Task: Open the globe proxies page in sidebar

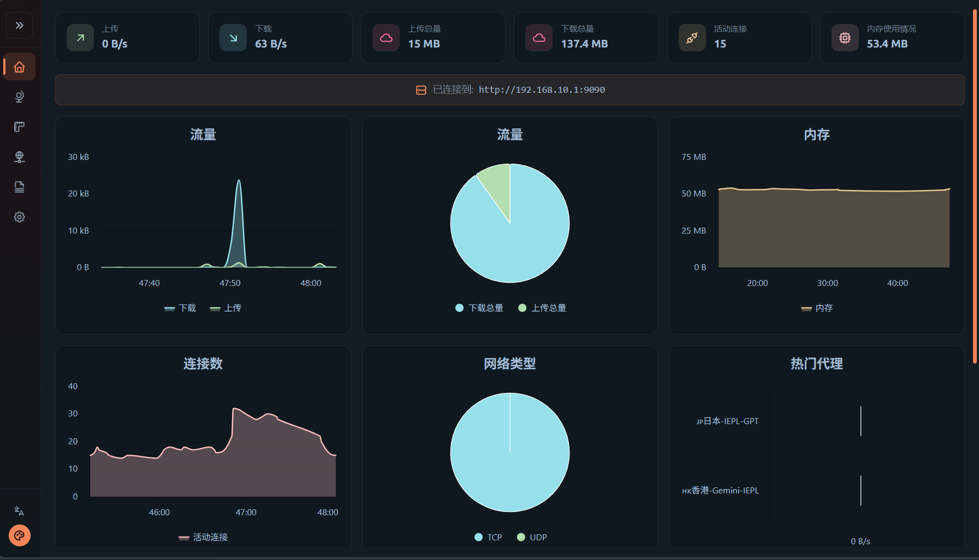Action: (20, 97)
